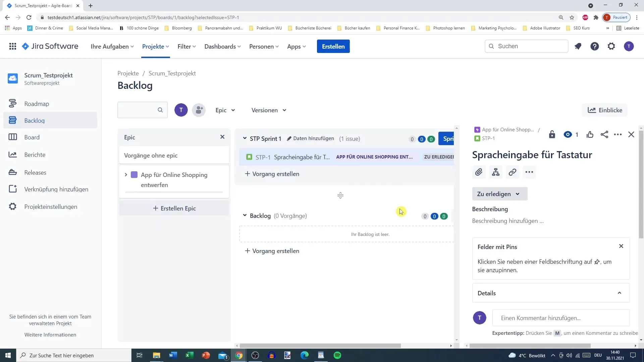Click the Jira Software logo
Image resolution: width=644 pixels, height=362 pixels.
(50, 46)
